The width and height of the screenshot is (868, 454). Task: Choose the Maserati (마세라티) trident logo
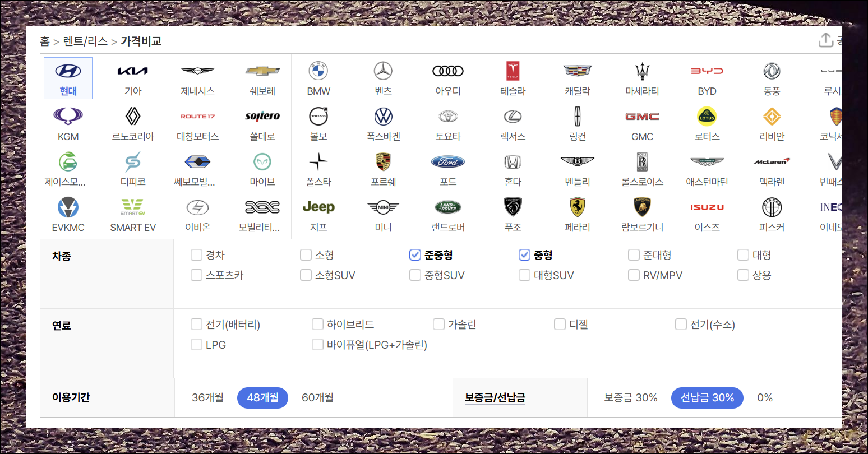pyautogui.click(x=643, y=71)
